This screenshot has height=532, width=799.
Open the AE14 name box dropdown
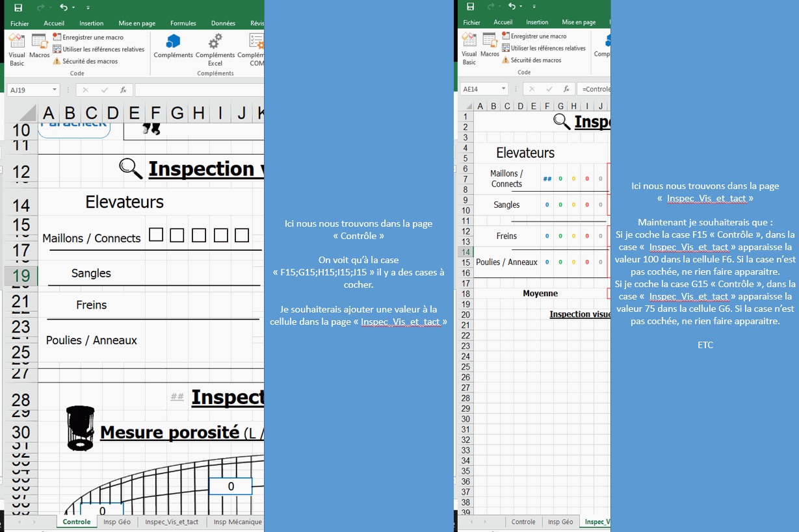503,89
